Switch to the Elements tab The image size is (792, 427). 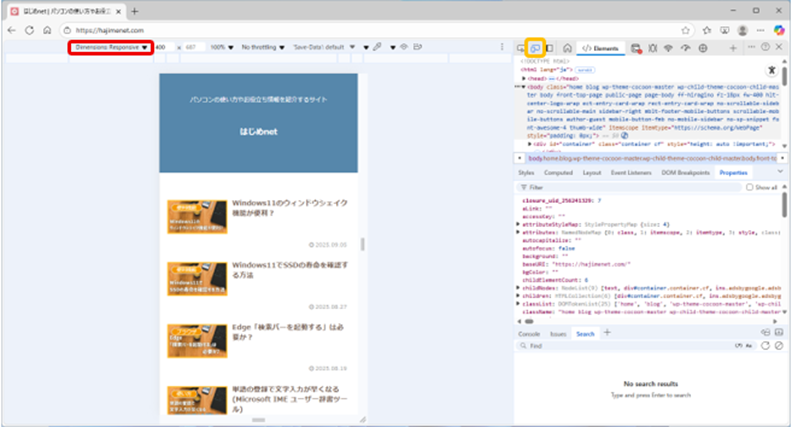pyautogui.click(x=600, y=48)
